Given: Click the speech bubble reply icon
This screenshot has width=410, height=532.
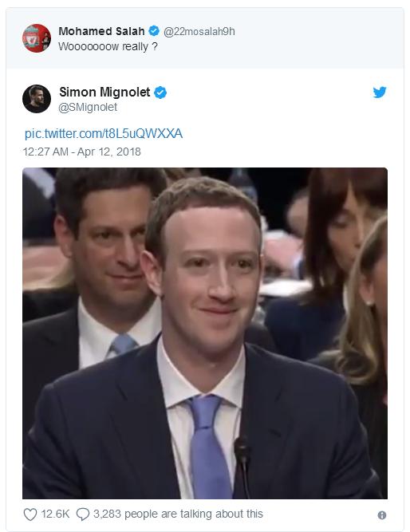Looking at the screenshot, I should click(83, 514).
